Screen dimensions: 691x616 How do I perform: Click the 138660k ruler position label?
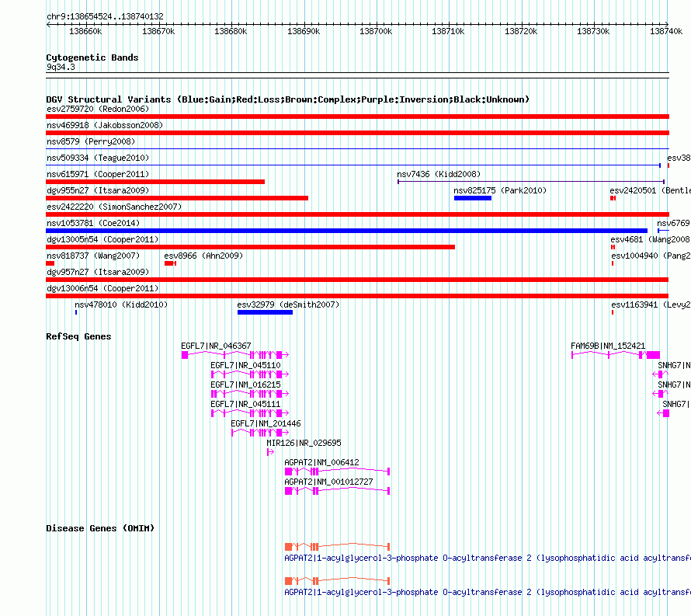coord(85,31)
